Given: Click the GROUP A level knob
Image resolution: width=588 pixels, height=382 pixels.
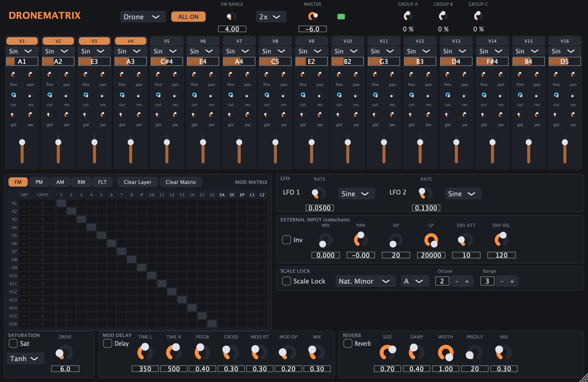Looking at the screenshot, I should pos(408,16).
